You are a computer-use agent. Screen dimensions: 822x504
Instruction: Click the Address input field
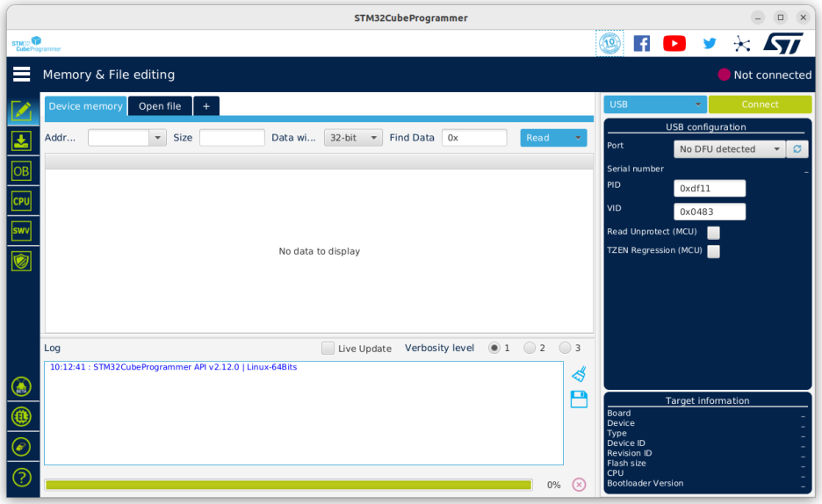pos(119,138)
